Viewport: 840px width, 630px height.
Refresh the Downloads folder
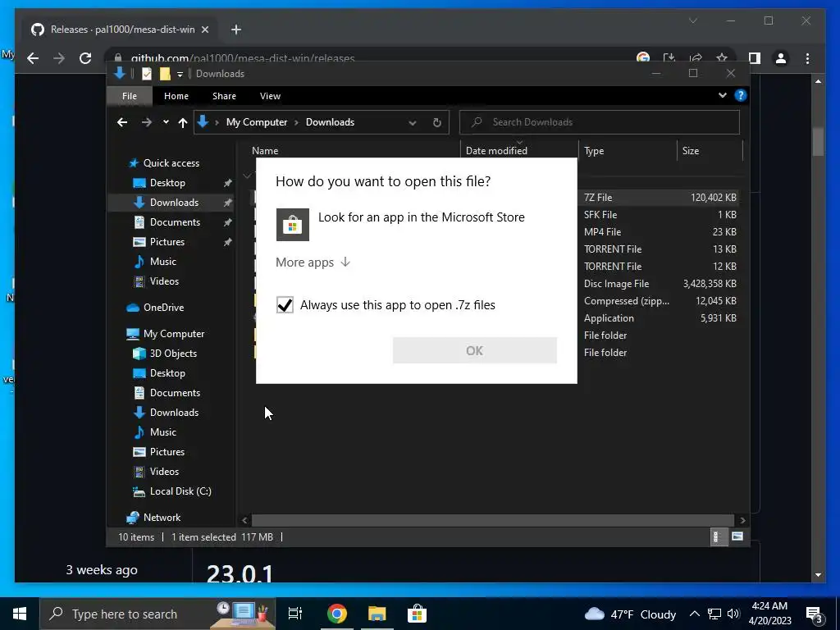(437, 123)
